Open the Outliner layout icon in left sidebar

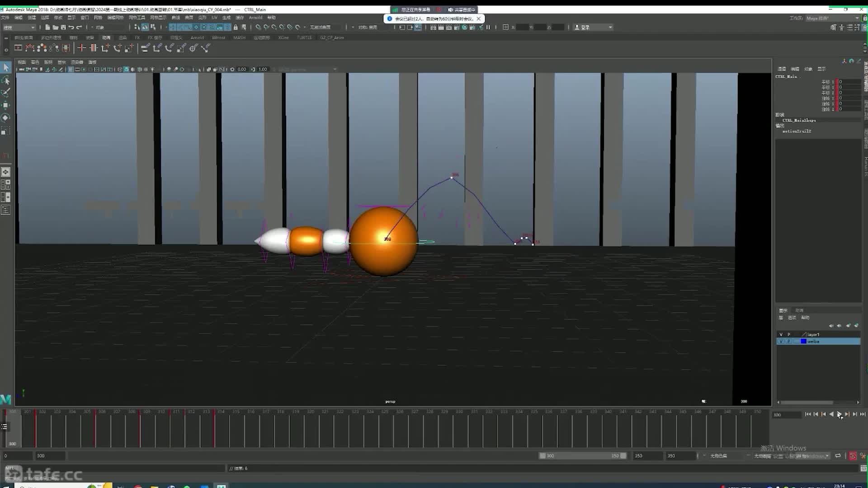5,210
